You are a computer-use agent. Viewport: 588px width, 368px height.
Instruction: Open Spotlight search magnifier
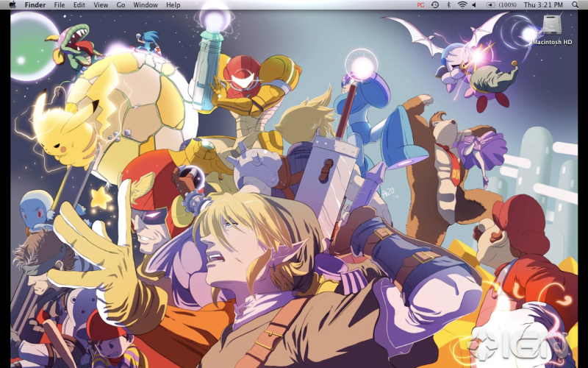tap(575, 5)
